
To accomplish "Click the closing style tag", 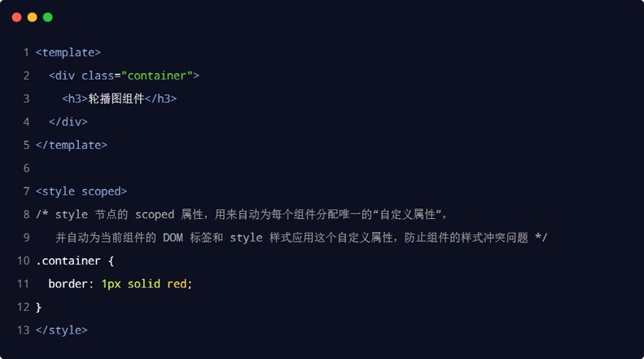I will [62, 331].
